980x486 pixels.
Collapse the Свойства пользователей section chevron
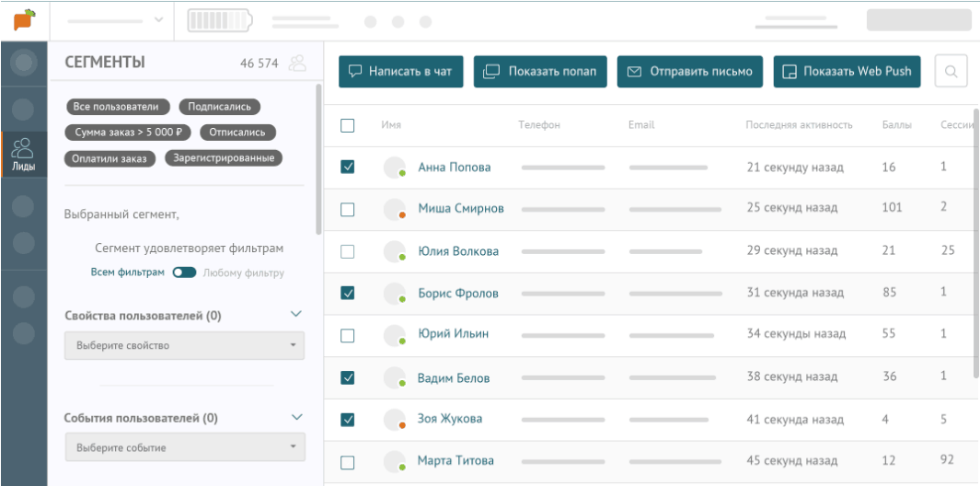[x=296, y=315]
